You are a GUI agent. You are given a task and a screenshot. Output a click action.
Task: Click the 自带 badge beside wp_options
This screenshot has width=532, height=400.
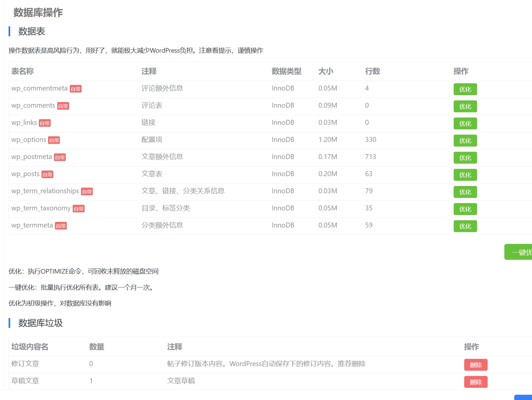pos(54,140)
